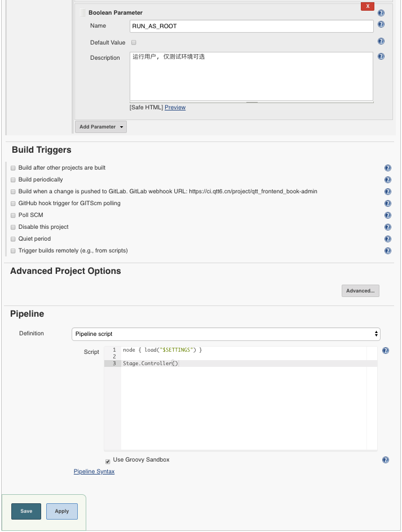Image resolution: width=402 pixels, height=532 pixels.
Task: Expand the Pipeline Definition dropdown
Action: pos(226,334)
